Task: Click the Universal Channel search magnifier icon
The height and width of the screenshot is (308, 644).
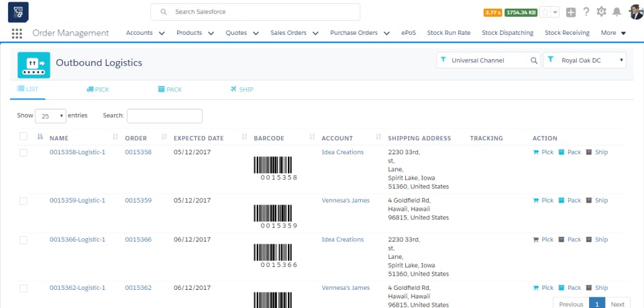Action: pyautogui.click(x=533, y=60)
